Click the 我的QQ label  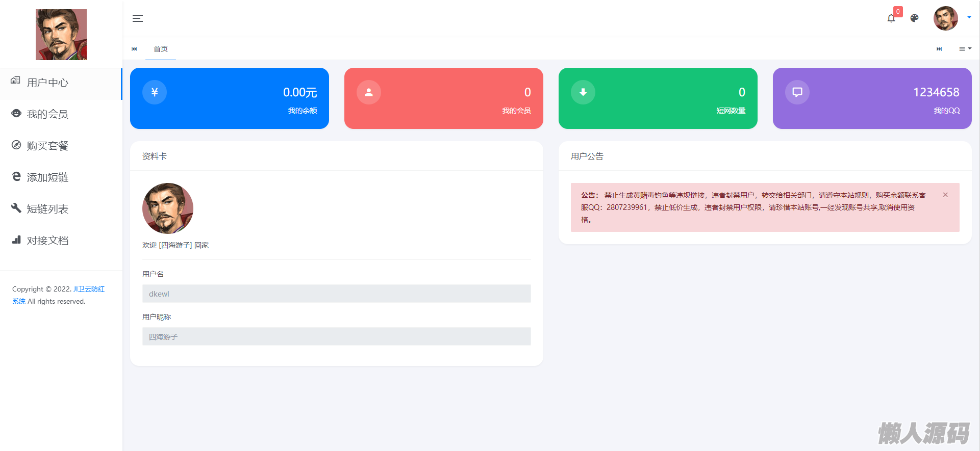[x=947, y=111]
